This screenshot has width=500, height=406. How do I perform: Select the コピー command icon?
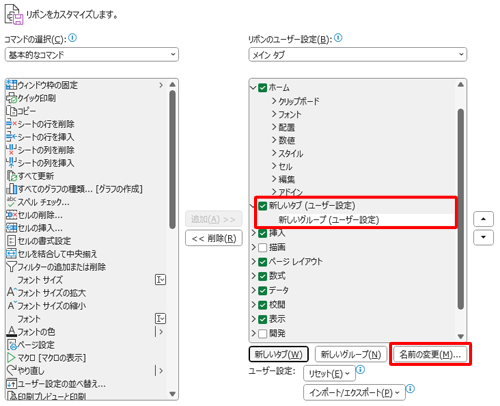point(11,111)
